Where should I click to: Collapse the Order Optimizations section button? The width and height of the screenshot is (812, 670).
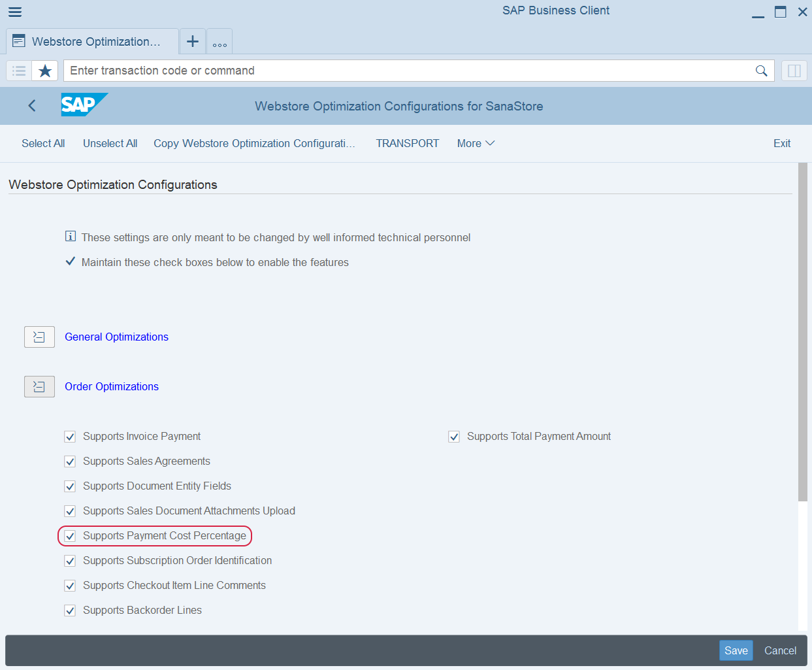tap(39, 387)
